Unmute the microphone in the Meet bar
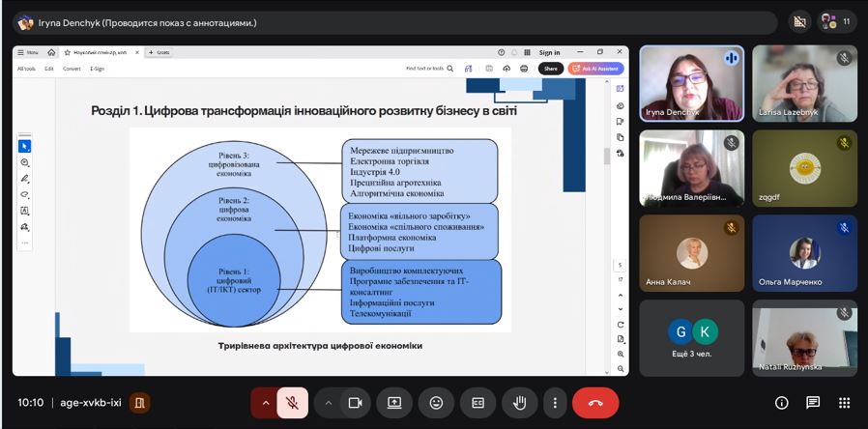 pos(292,403)
